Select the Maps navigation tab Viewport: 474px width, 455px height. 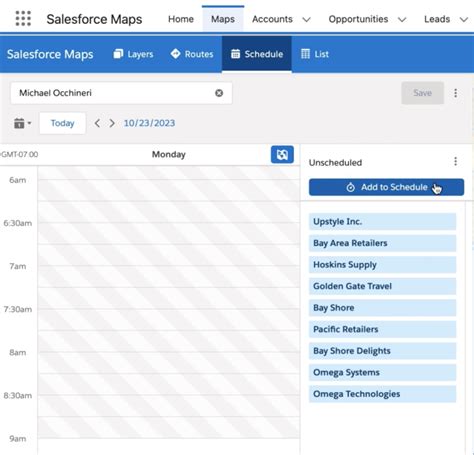[223, 19]
